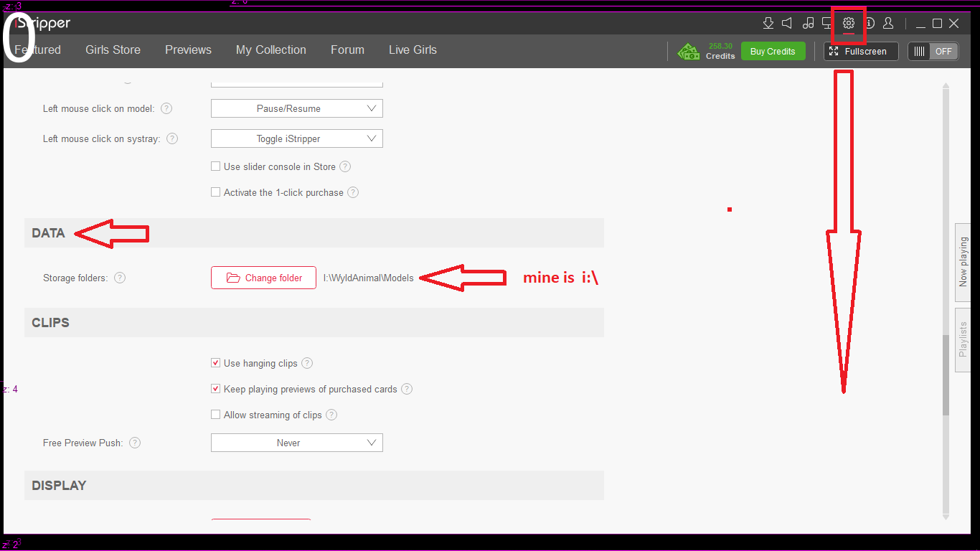The height and width of the screenshot is (551, 980).
Task: Open the Pause/Resume dropdown
Action: pos(296,108)
